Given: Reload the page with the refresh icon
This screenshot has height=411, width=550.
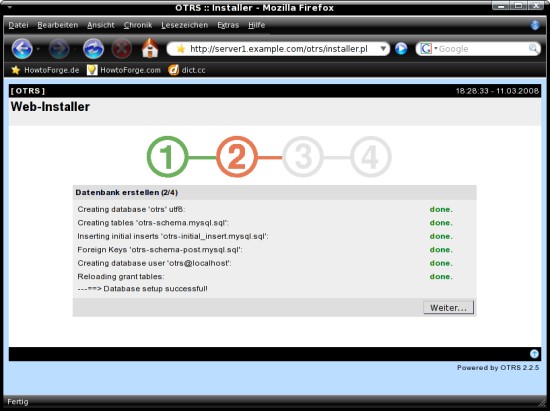Looking at the screenshot, I should [93, 49].
